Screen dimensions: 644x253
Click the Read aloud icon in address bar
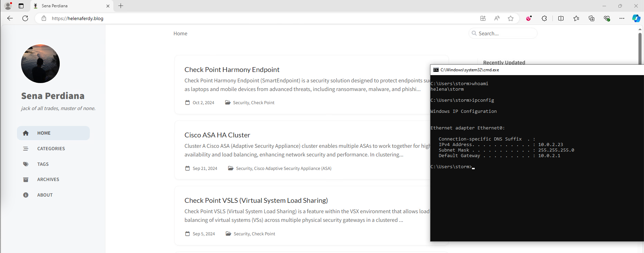click(497, 18)
